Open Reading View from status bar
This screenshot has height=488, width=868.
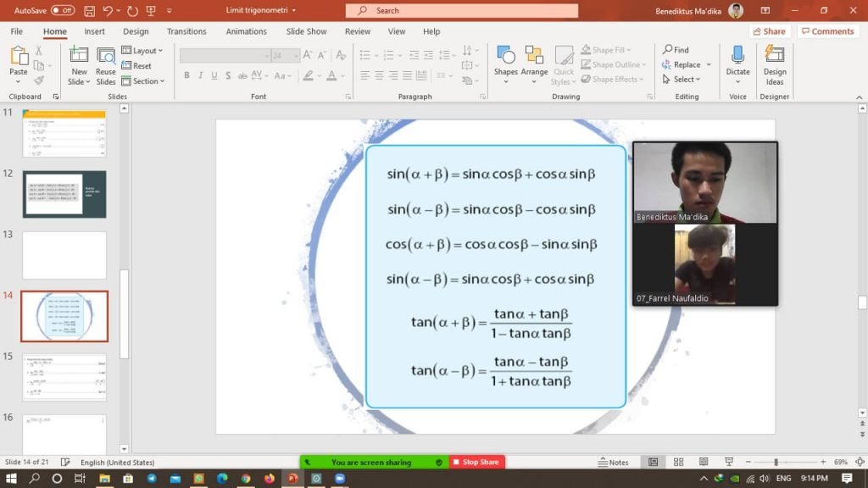(704, 462)
